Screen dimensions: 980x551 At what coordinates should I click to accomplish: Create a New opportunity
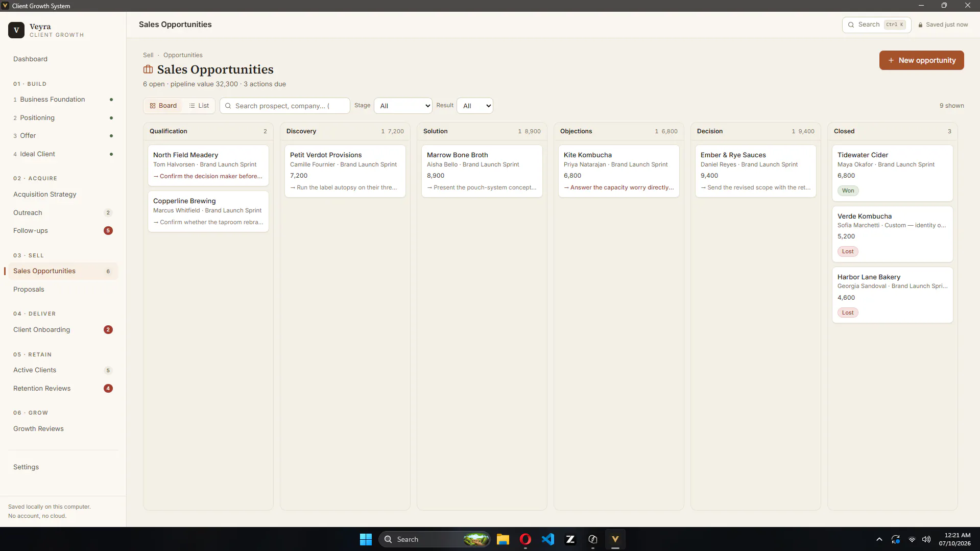point(922,60)
